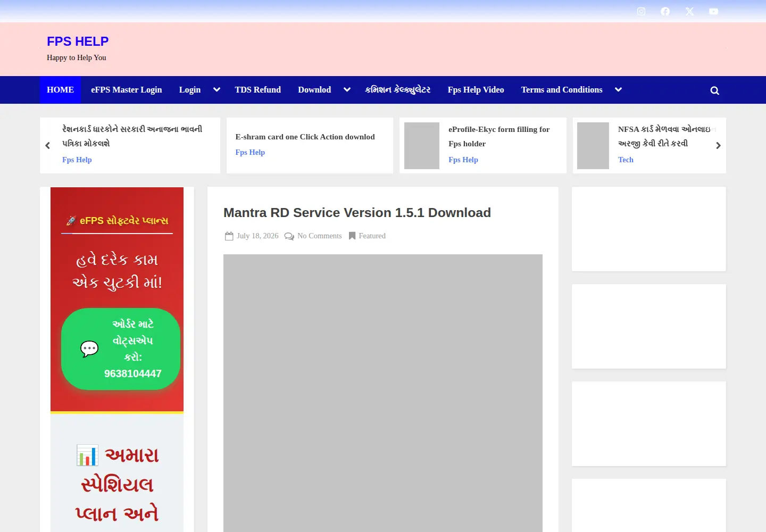Open the Downlod menu item
766x532 pixels.
pos(314,90)
